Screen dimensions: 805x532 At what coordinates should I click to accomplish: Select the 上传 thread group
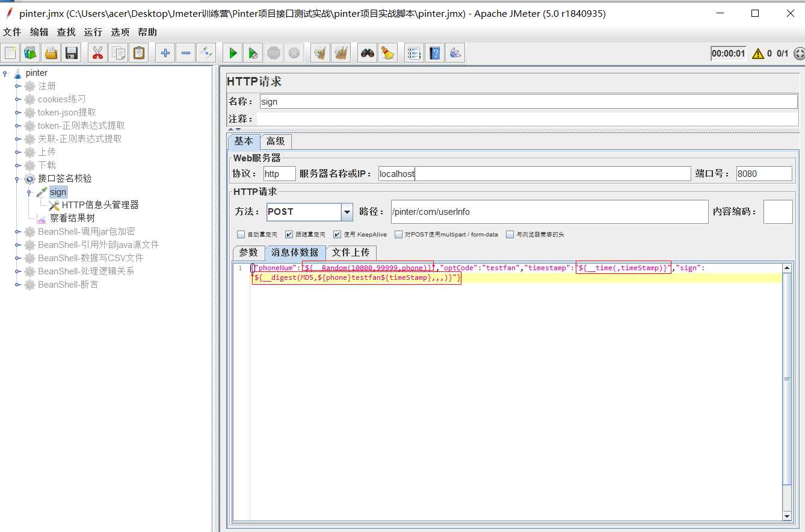click(x=47, y=152)
